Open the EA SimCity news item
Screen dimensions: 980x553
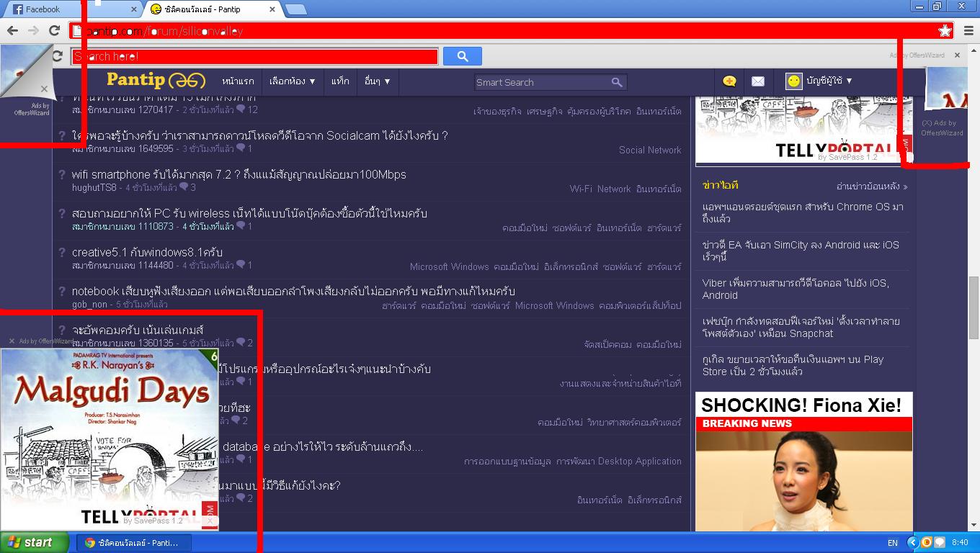pos(801,251)
